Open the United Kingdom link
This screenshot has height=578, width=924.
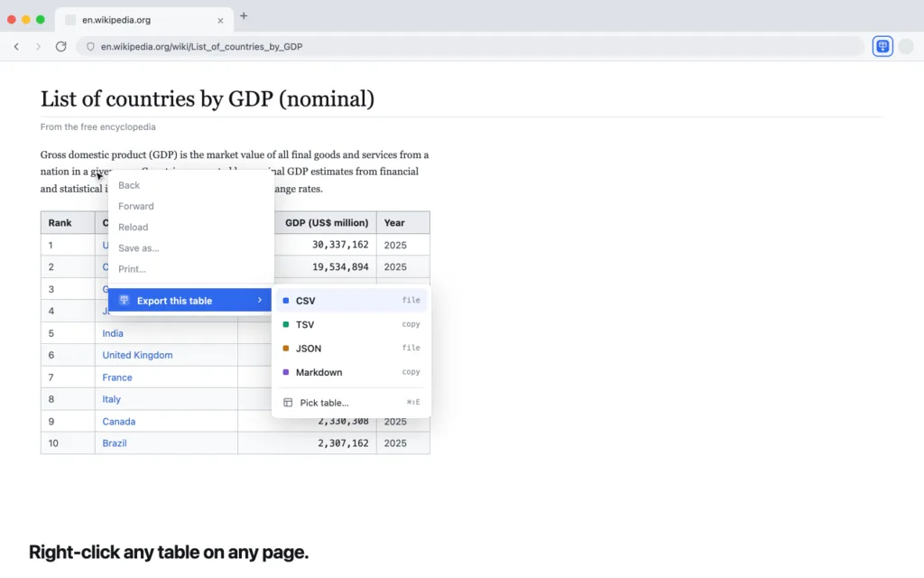point(137,355)
